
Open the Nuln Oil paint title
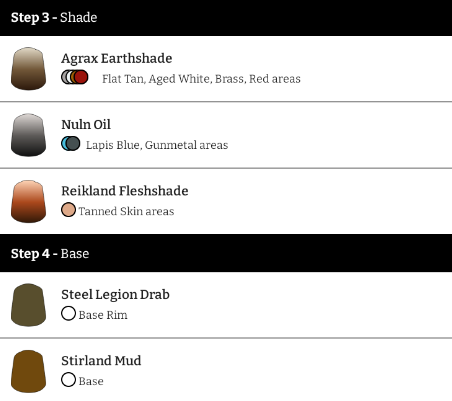(86, 125)
